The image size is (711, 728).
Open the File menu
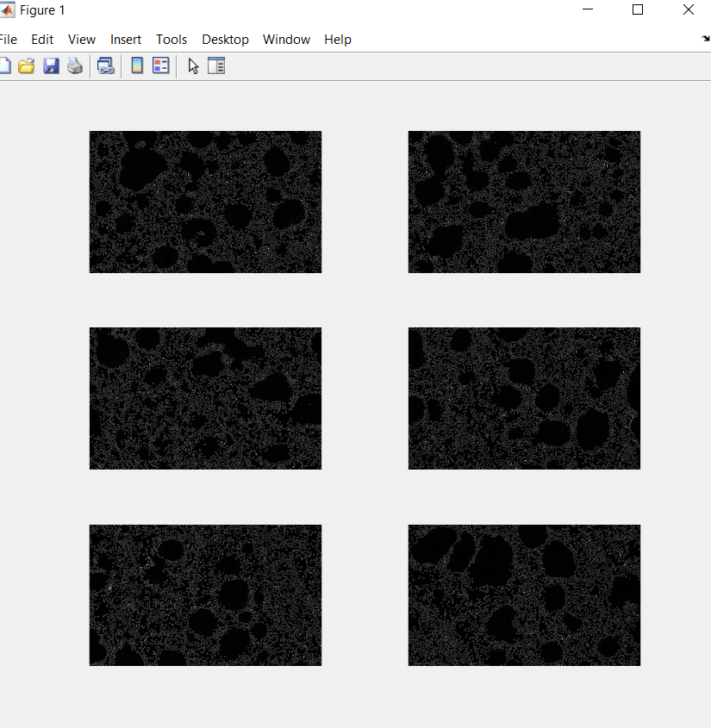(8, 39)
